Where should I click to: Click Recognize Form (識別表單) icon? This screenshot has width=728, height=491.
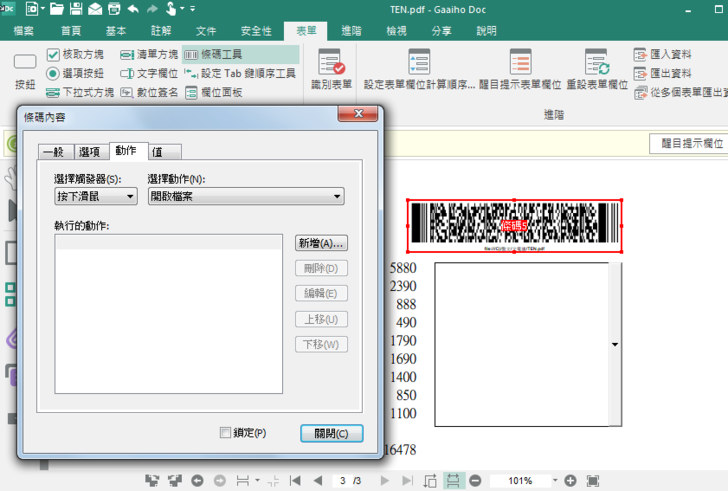coord(332,69)
